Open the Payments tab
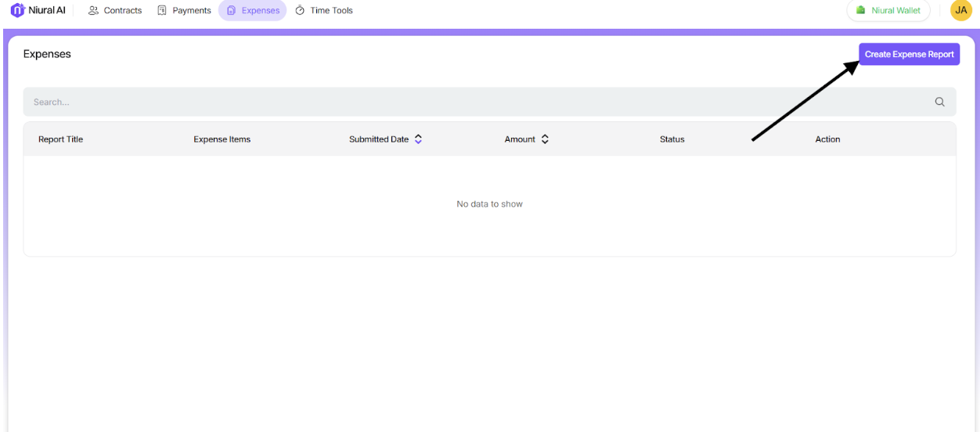The image size is (980, 432). click(x=184, y=10)
